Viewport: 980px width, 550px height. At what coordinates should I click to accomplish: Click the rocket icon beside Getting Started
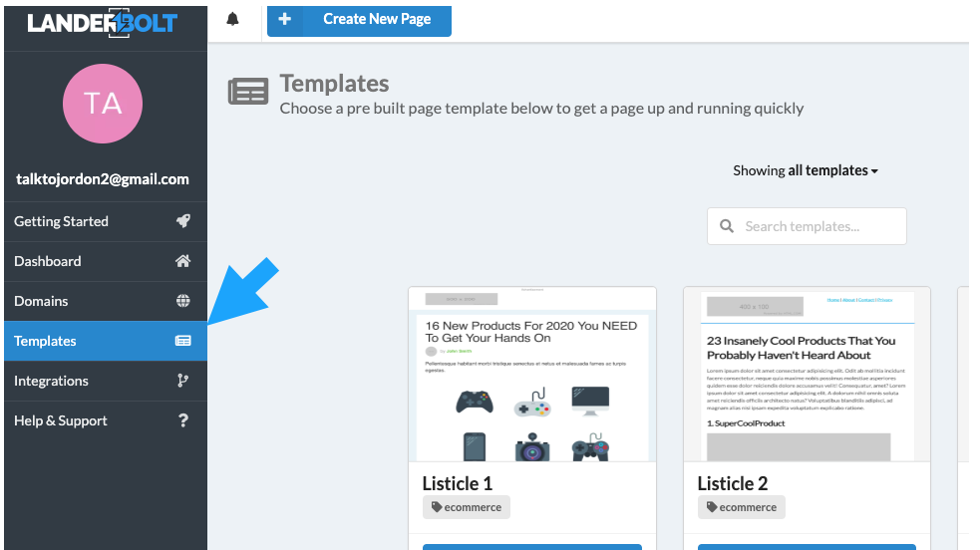point(183,221)
